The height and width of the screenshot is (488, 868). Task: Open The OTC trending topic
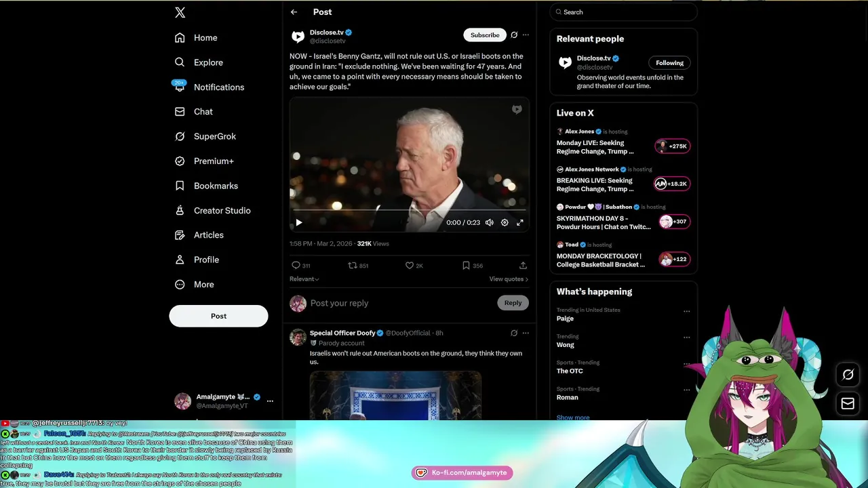pos(570,371)
